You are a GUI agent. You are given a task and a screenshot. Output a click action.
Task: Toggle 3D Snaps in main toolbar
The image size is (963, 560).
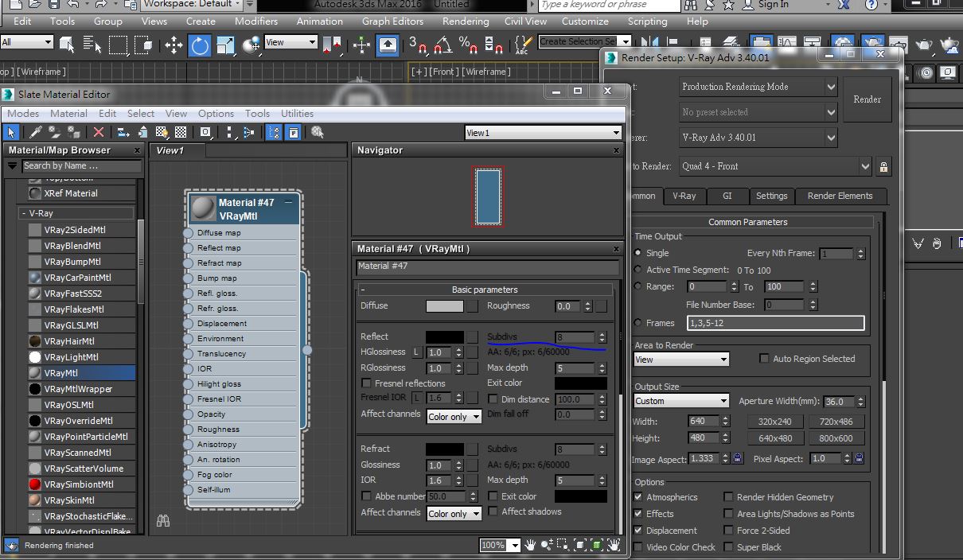pyautogui.click(x=419, y=45)
